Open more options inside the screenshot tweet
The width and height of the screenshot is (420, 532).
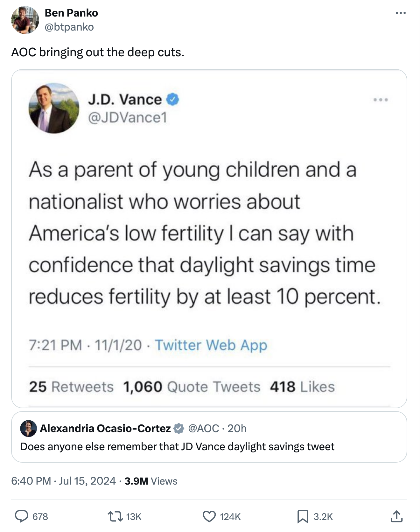coord(381,100)
